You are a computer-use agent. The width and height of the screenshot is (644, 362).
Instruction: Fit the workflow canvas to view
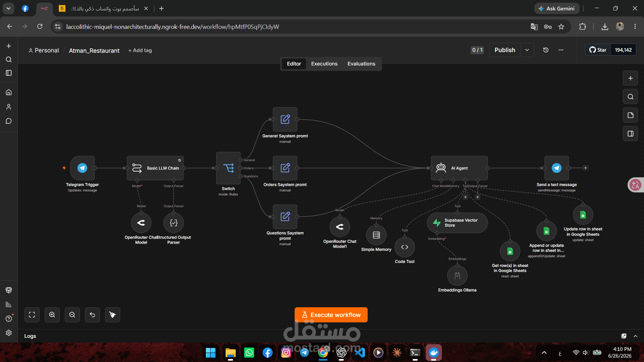[32, 315]
